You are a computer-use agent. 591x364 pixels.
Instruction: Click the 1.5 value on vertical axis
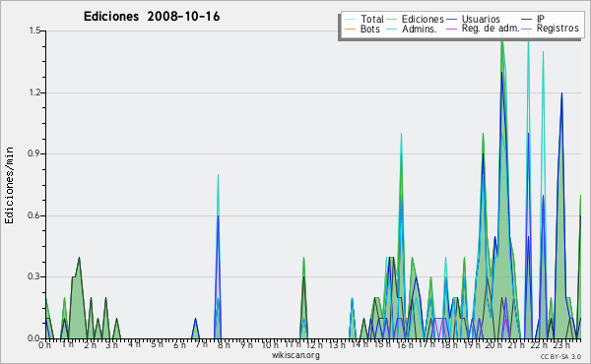tap(34, 30)
